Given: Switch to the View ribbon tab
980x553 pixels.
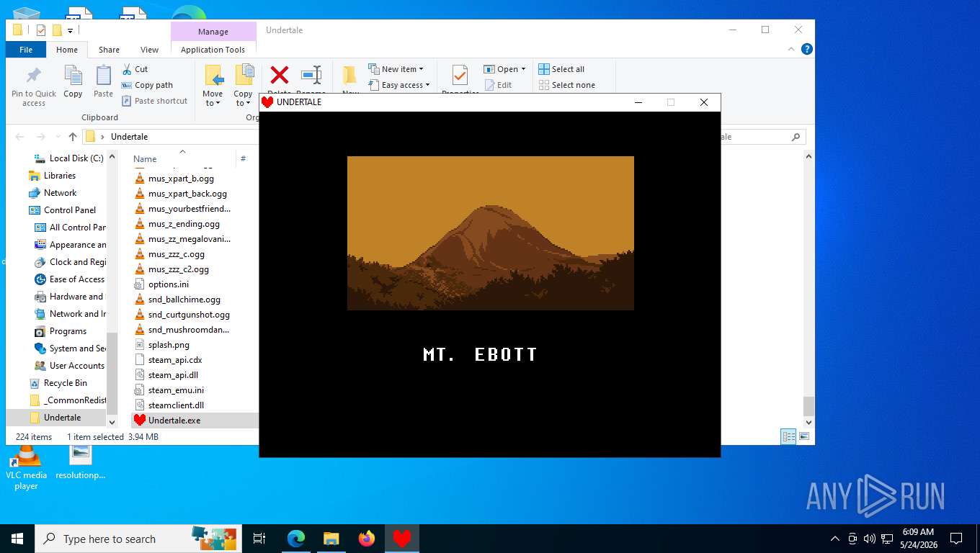Looking at the screenshot, I should pyautogui.click(x=150, y=50).
